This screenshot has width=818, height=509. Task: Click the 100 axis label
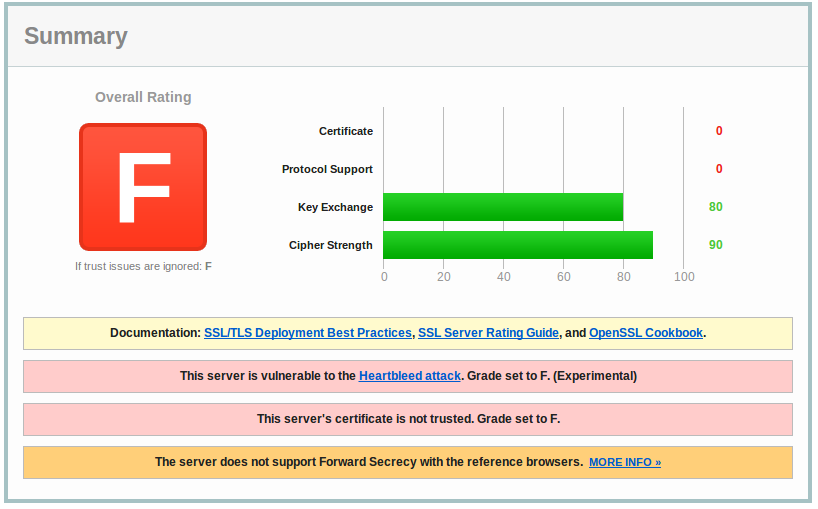(684, 277)
